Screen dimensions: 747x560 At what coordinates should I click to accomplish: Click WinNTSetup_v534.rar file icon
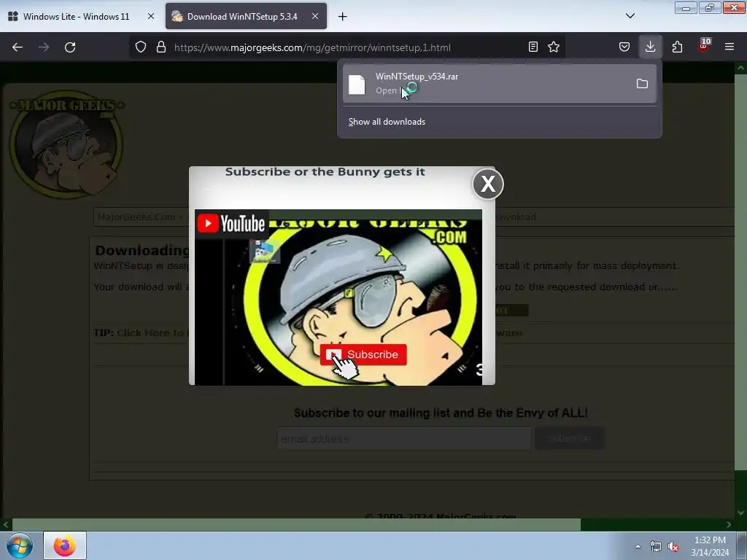pyautogui.click(x=357, y=85)
